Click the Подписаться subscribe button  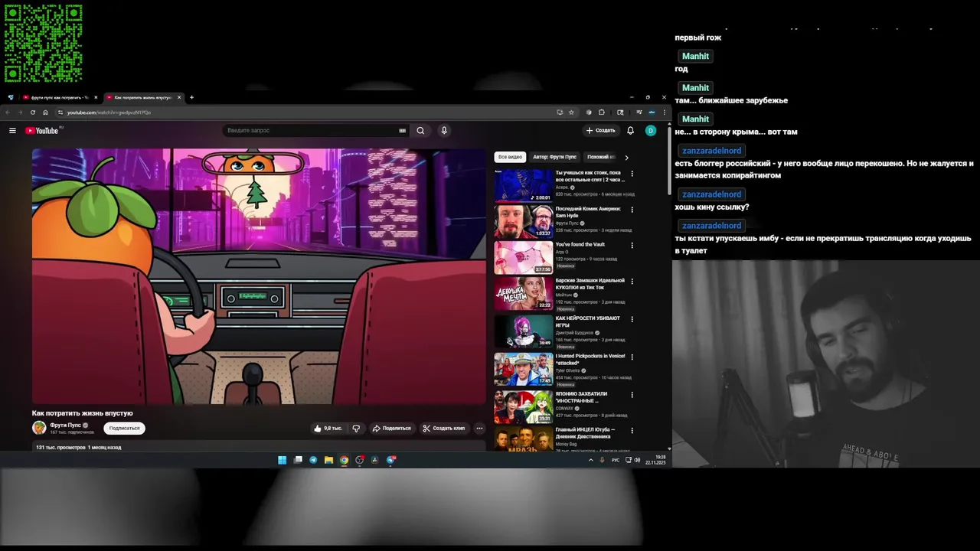tap(124, 429)
